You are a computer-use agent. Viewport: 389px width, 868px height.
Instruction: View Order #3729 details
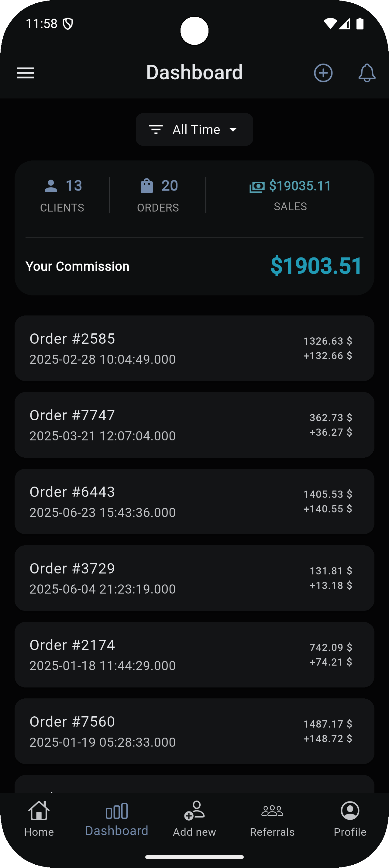pyautogui.click(x=194, y=578)
